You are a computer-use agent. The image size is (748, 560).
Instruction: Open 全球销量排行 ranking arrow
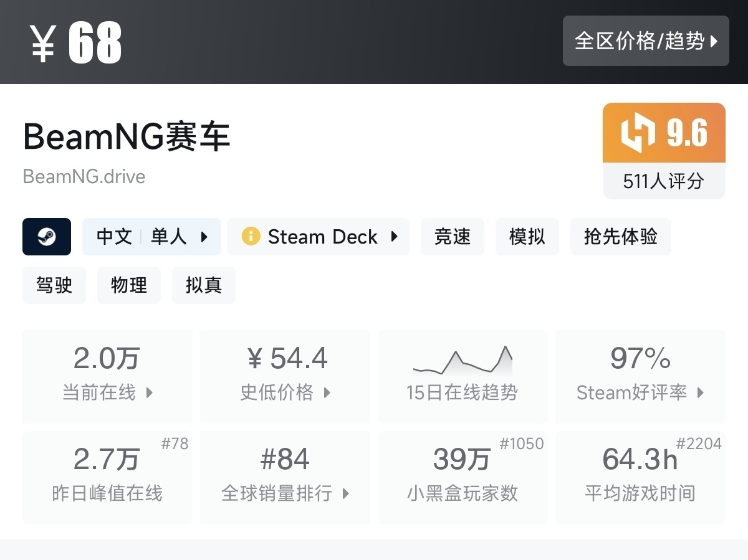coord(346,494)
